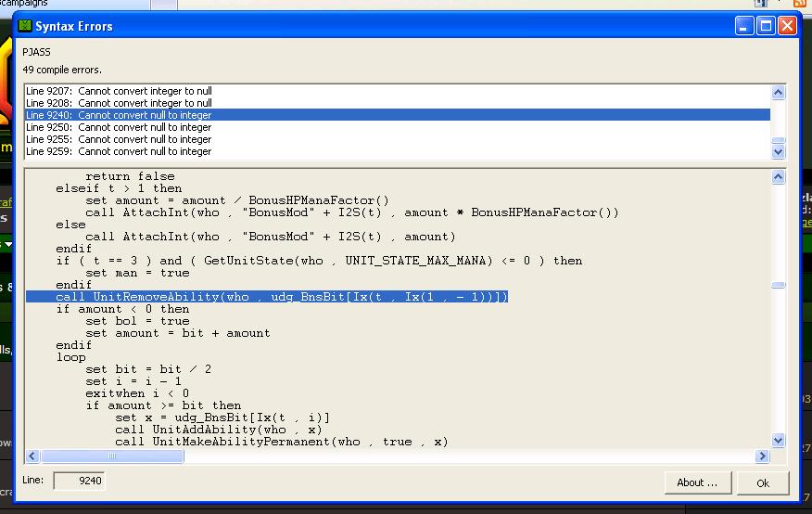
Task: Click the PJASS label
Action: (x=36, y=52)
